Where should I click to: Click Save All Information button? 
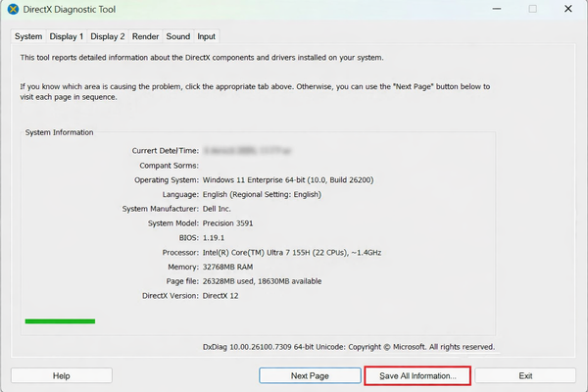tap(417, 375)
